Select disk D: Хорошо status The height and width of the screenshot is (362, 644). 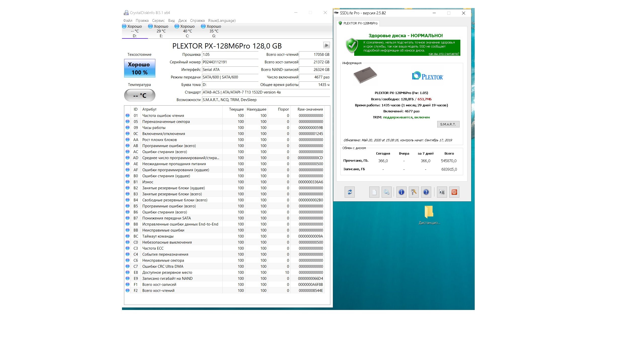[x=135, y=31]
